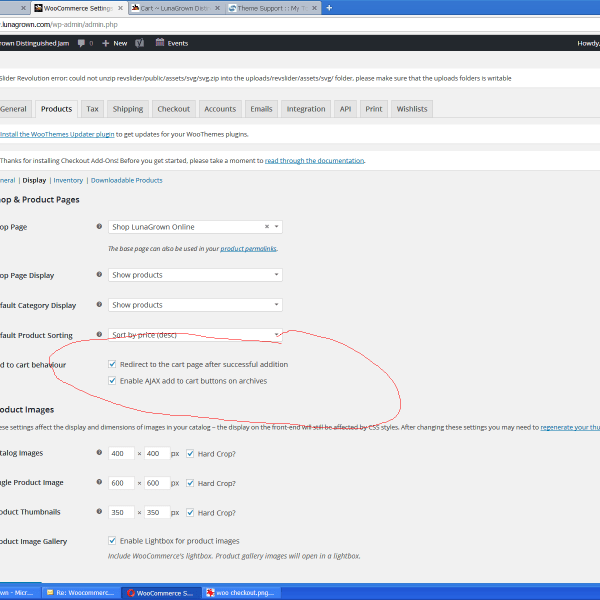Open the Downloadable Products subsection link
Image resolution: width=600 pixels, height=600 pixels.
(x=126, y=180)
